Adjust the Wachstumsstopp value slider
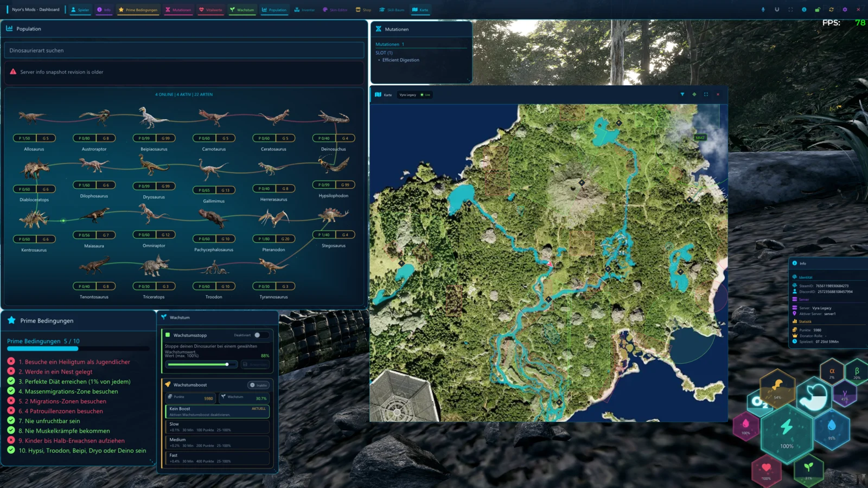The width and height of the screenshot is (868, 488). pyautogui.click(x=201, y=364)
